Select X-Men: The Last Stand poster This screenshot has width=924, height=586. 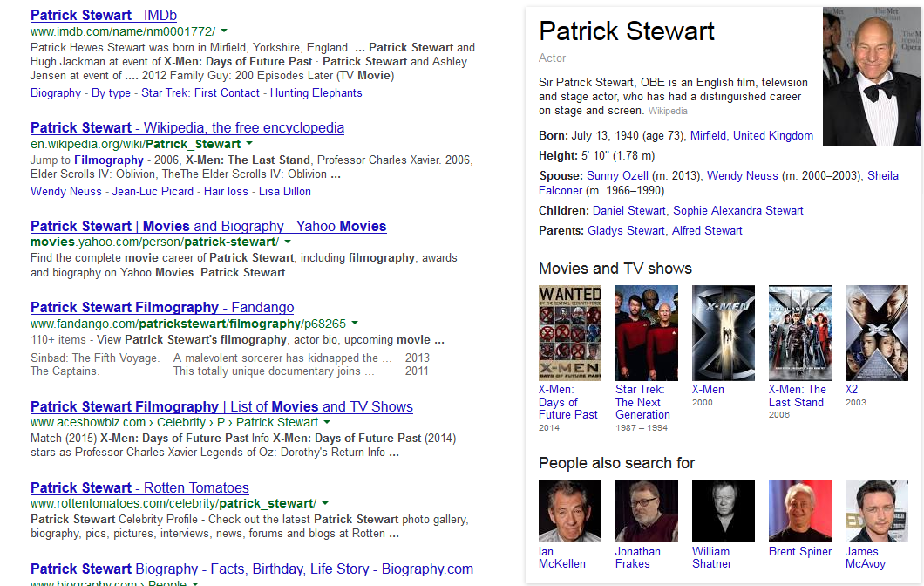[799, 333]
